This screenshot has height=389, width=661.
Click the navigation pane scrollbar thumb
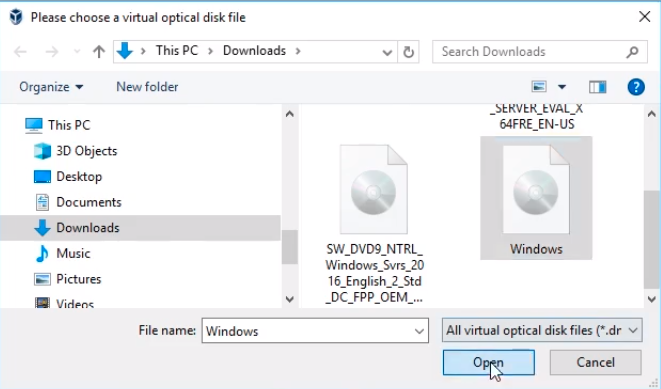click(290, 247)
